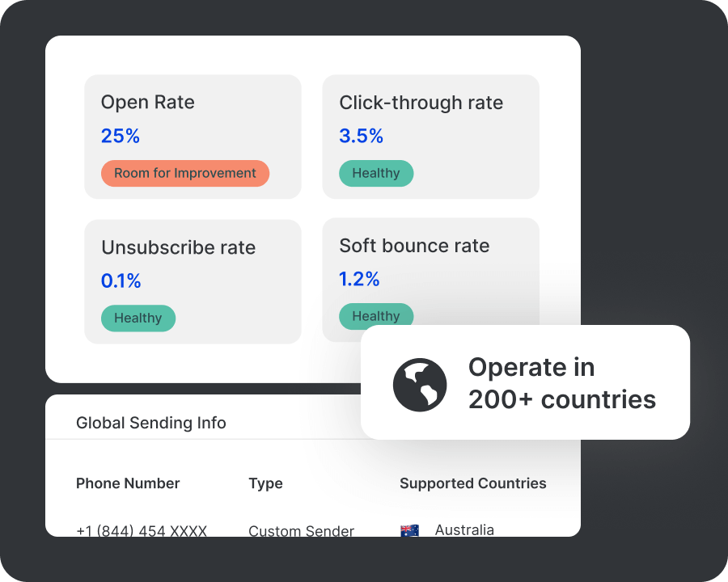The image size is (728, 582).
Task: Click the Custom Sender label
Action: pyautogui.click(x=301, y=529)
